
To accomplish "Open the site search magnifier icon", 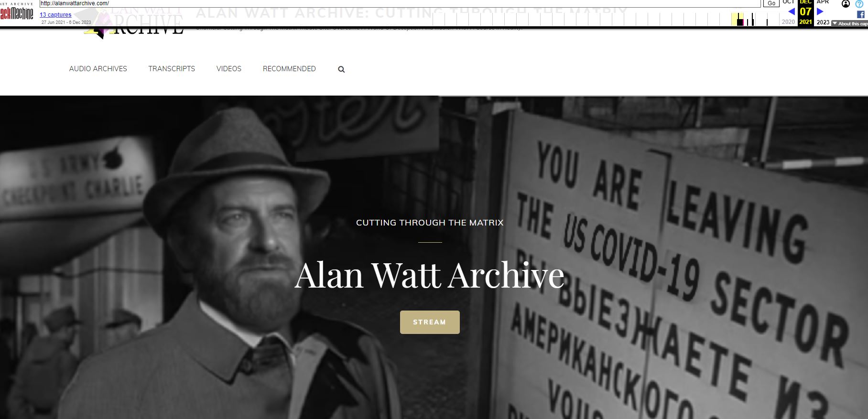I will pos(341,69).
